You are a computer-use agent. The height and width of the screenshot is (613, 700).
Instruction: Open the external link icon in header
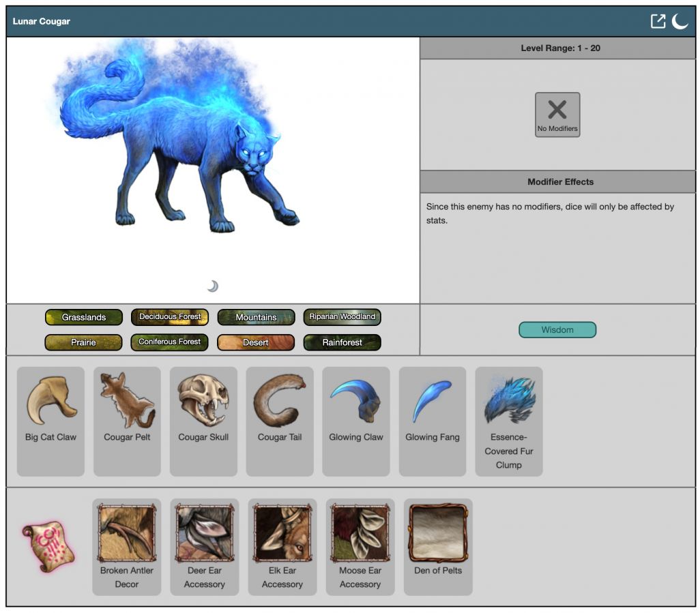click(658, 21)
